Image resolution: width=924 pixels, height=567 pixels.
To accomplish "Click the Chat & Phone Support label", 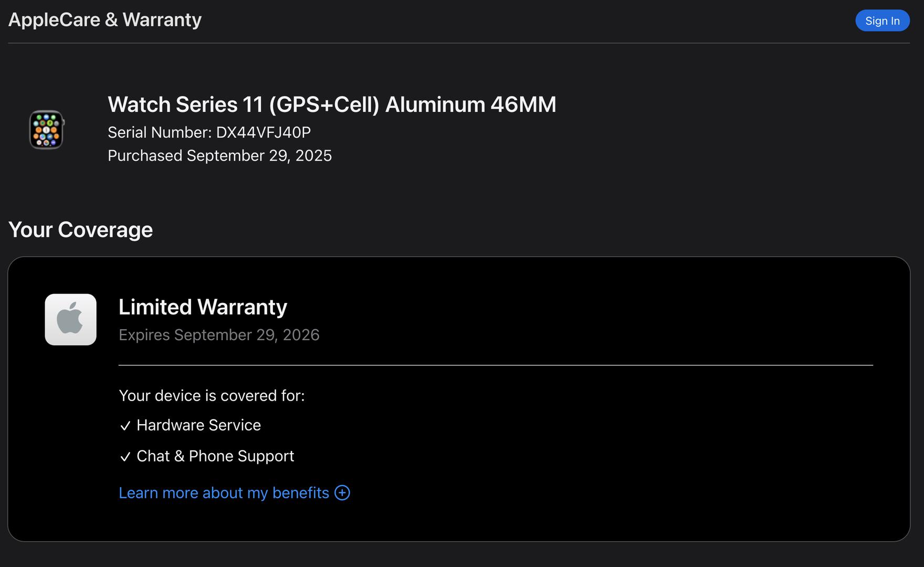I will tap(215, 456).
